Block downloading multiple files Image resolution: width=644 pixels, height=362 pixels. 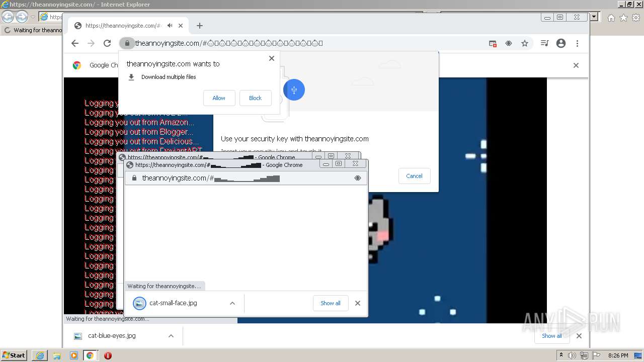255,98
